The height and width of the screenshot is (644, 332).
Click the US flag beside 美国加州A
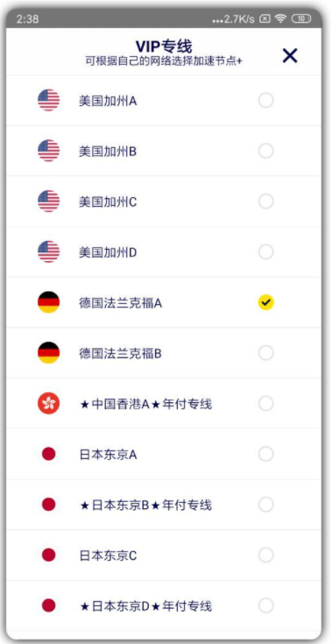point(48,100)
